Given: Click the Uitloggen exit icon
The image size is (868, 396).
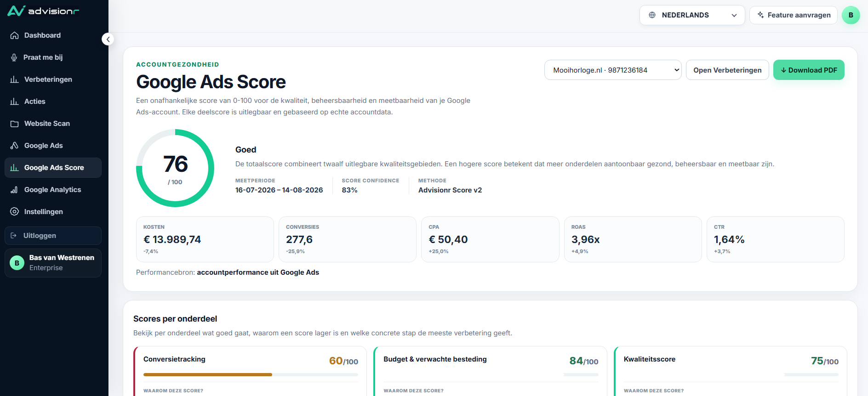Looking at the screenshot, I should pos(14,236).
